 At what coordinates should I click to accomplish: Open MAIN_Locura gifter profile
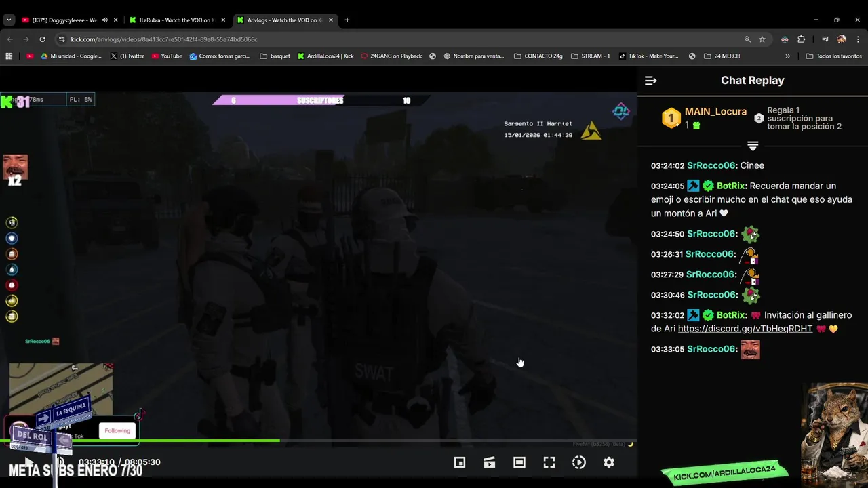715,112
